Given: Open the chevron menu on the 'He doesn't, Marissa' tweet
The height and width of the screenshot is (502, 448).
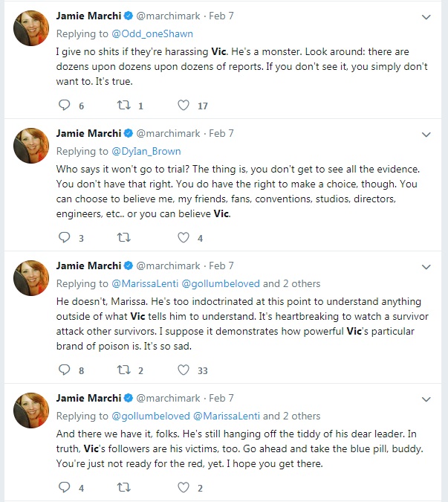Looking at the screenshot, I should click(x=426, y=267).
